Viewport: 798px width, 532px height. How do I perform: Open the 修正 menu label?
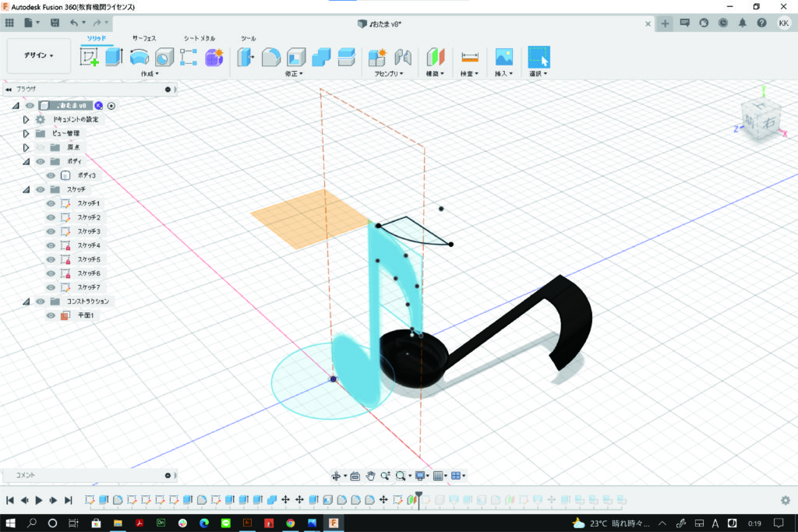click(x=295, y=74)
